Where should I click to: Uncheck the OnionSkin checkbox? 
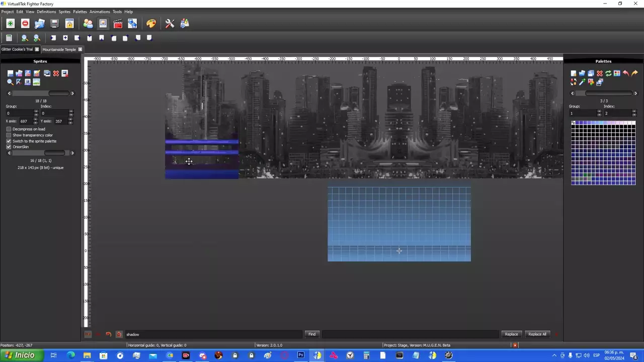[9, 147]
